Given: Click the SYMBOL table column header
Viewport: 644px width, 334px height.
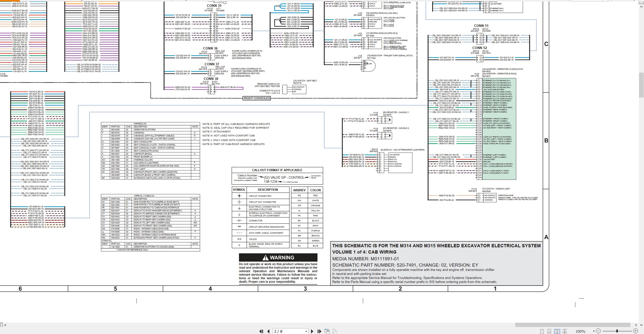Looking at the screenshot, I should tap(239, 190).
